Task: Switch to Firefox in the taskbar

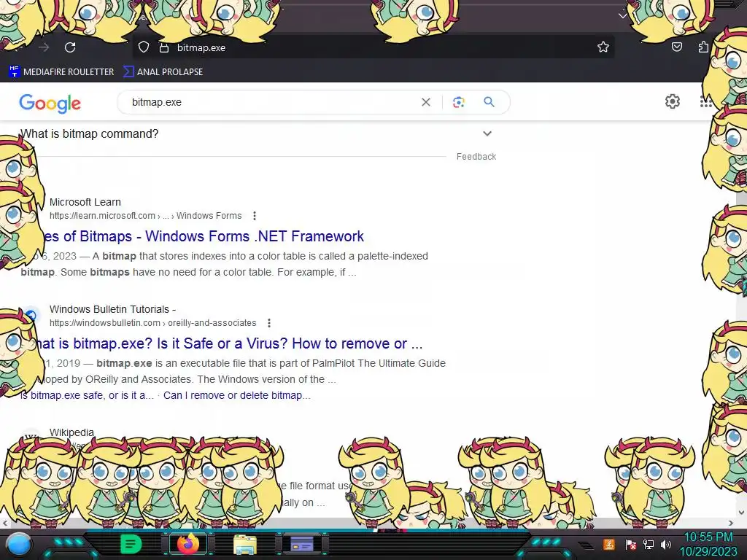Action: click(188, 544)
